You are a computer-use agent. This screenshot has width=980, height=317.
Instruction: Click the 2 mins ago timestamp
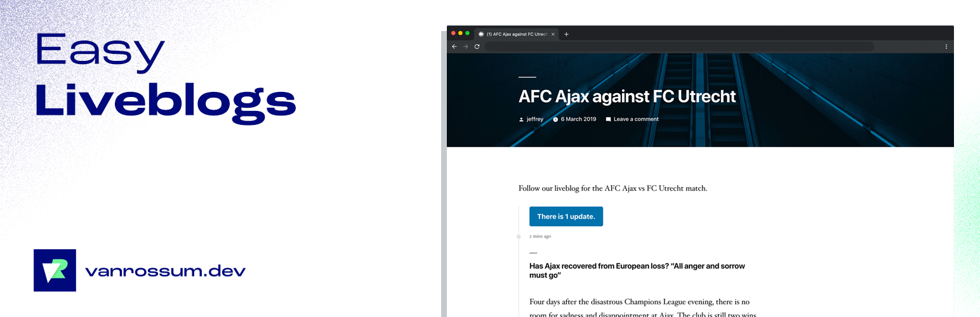click(x=540, y=236)
